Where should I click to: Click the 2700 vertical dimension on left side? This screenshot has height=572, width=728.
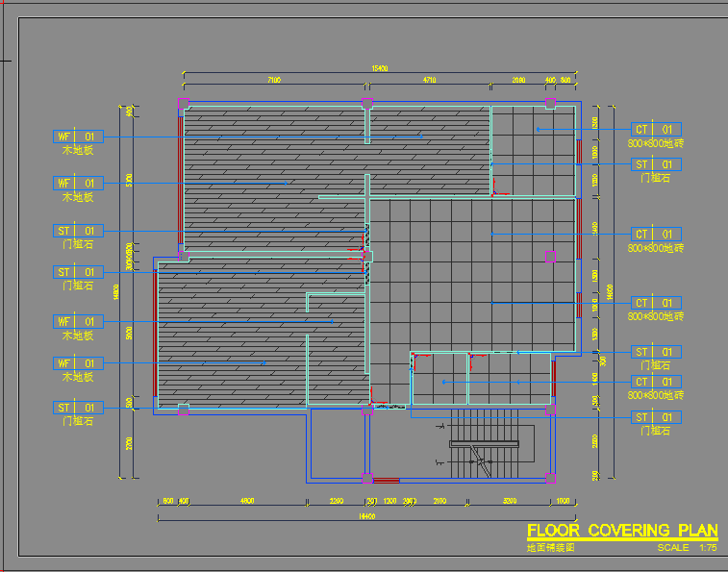pos(128,443)
